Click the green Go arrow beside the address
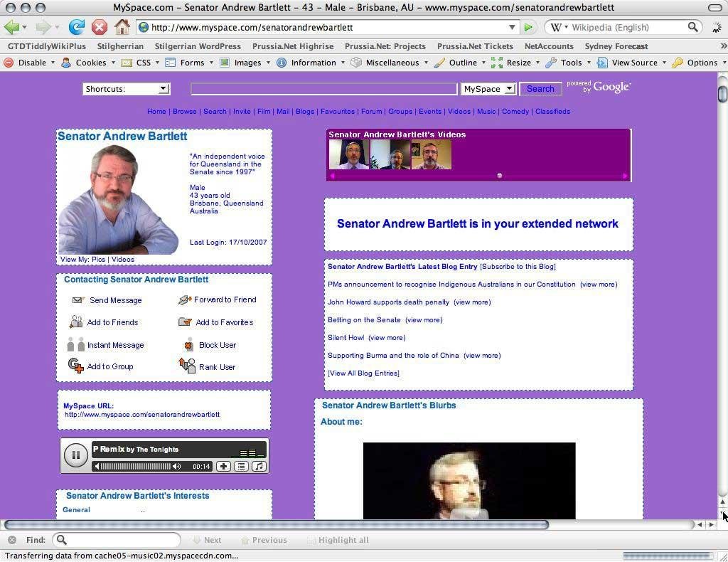This screenshot has height=562, width=728. (x=528, y=28)
